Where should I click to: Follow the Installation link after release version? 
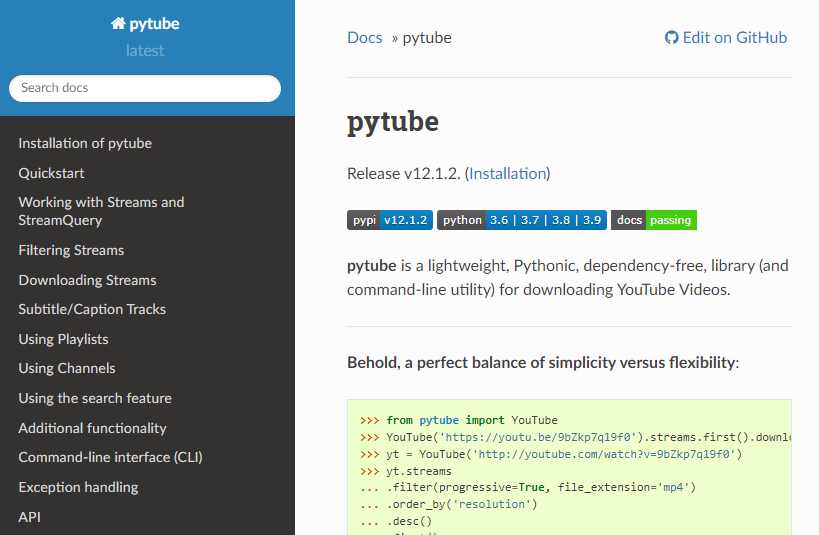(508, 173)
